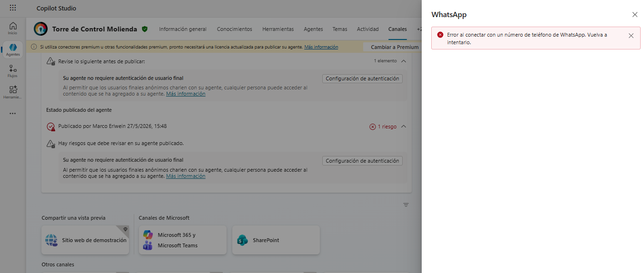Viewport: 644px width, 273px height.
Task: Click Cambiar a Premium button
Action: [x=392, y=47]
